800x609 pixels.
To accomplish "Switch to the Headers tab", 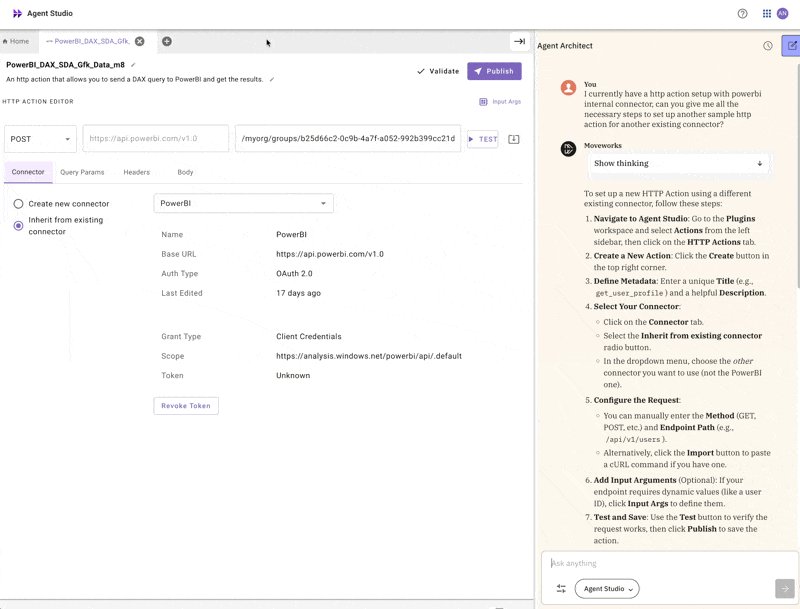I will [x=136, y=172].
